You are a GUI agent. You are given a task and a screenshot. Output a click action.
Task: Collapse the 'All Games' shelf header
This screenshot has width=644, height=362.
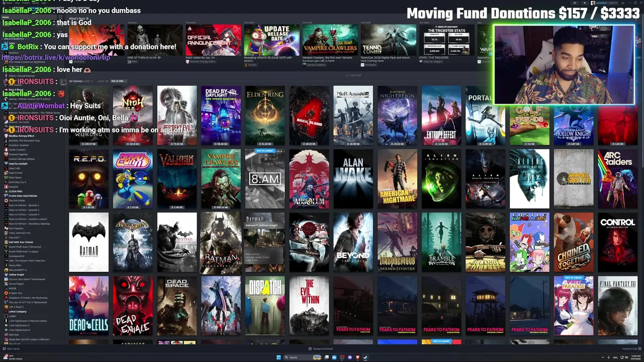81,81
